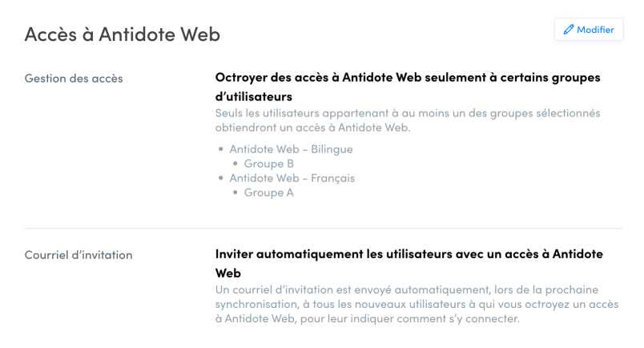This screenshot has width=644, height=348.
Task: Click the Un courriel d'invitation description paragraph
Action: (417, 304)
